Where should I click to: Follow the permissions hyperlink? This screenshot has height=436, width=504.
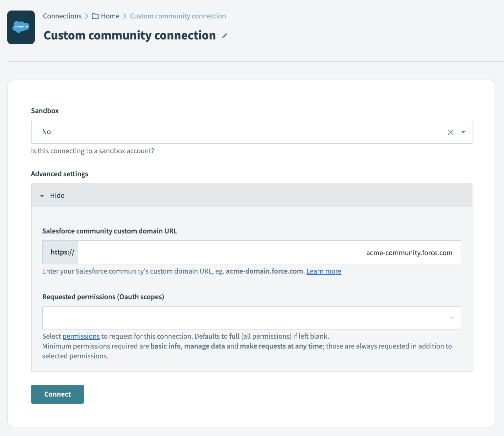[81, 336]
